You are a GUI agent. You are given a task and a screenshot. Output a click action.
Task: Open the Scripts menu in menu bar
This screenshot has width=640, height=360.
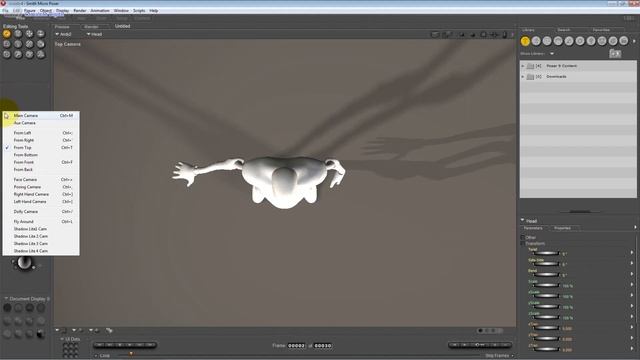pyautogui.click(x=139, y=11)
